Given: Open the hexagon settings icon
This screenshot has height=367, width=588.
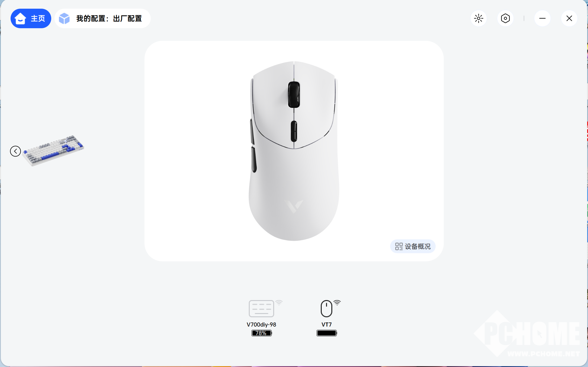Looking at the screenshot, I should click(x=505, y=18).
